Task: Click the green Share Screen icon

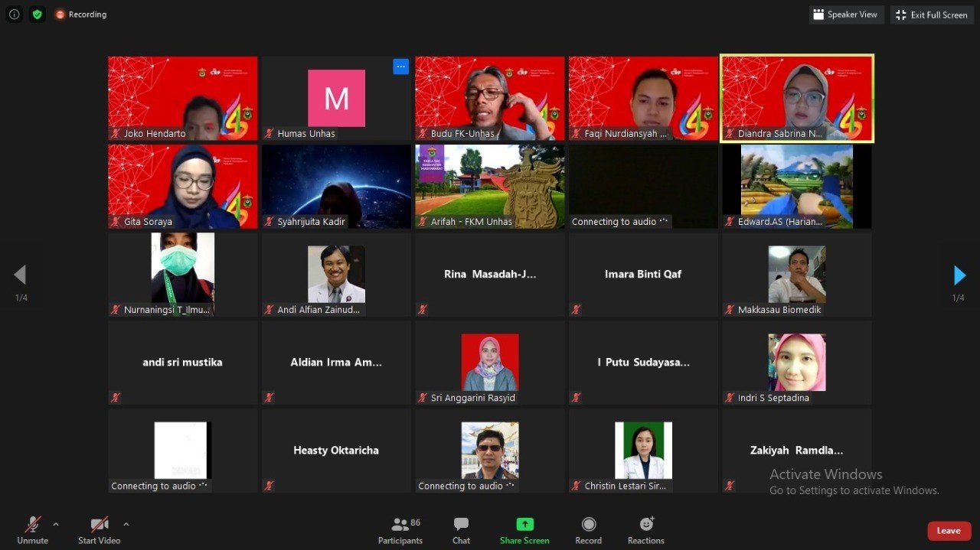Action: (524, 525)
